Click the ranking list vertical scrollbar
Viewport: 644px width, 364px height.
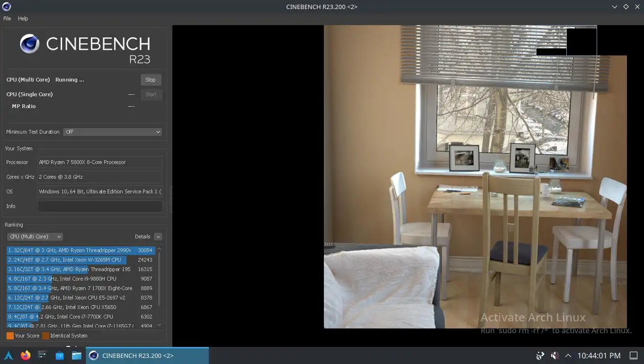(x=159, y=280)
